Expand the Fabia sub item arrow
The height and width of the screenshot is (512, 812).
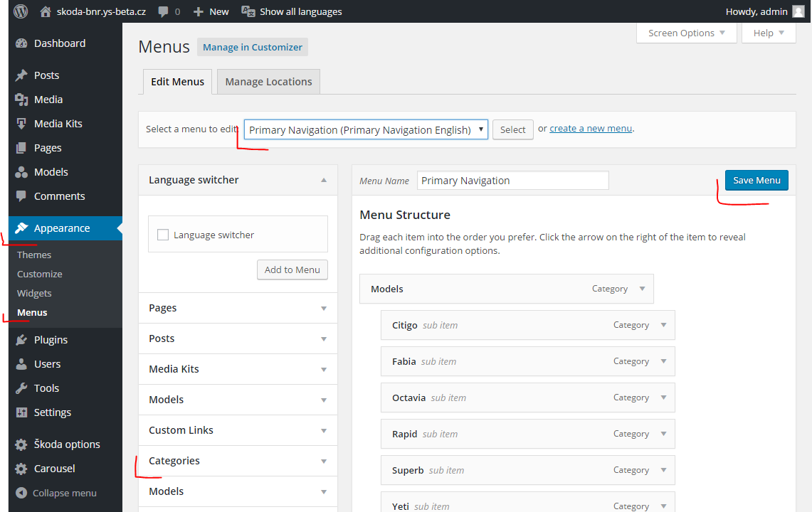click(663, 361)
